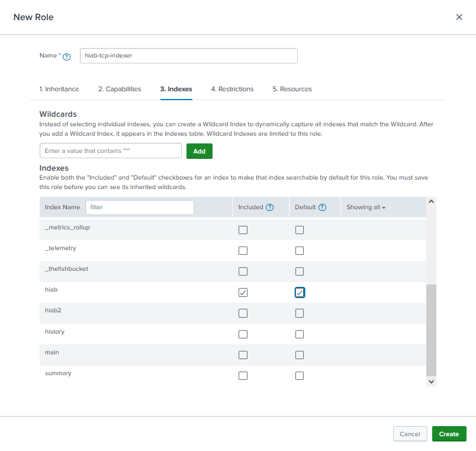Image resolution: width=476 pixels, height=451 pixels.
Task: Click the scrollbar up arrow
Action: coord(431,200)
